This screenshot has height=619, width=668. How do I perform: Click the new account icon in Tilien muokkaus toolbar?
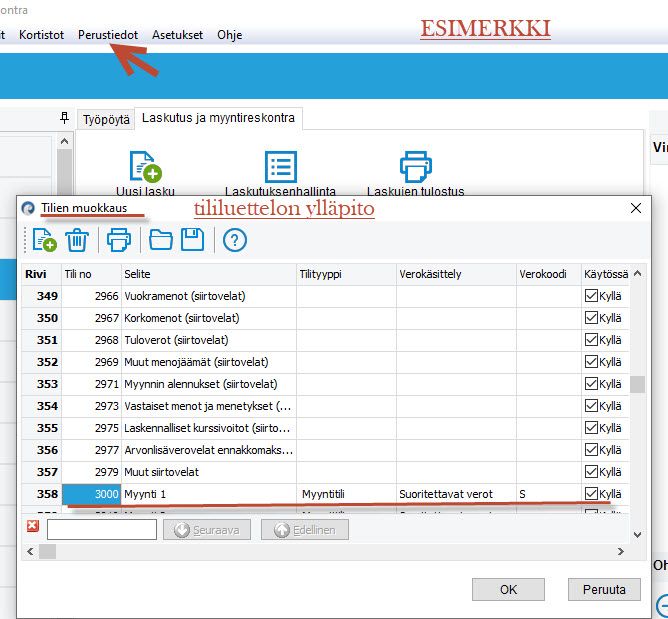45,240
